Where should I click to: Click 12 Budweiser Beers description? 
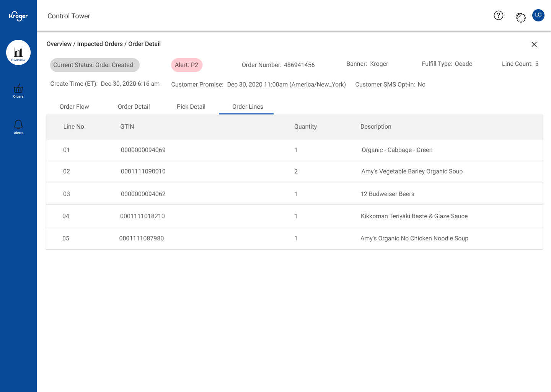[387, 194]
